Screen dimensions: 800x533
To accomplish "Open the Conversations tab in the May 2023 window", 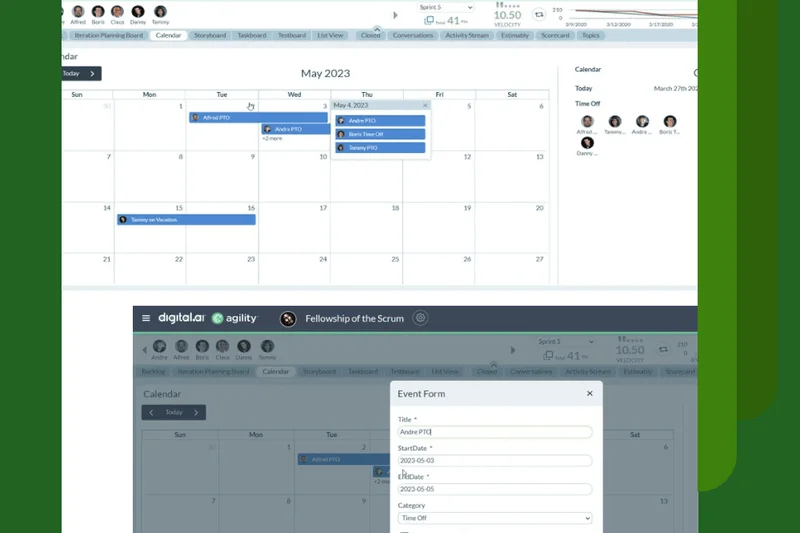I will coord(413,35).
